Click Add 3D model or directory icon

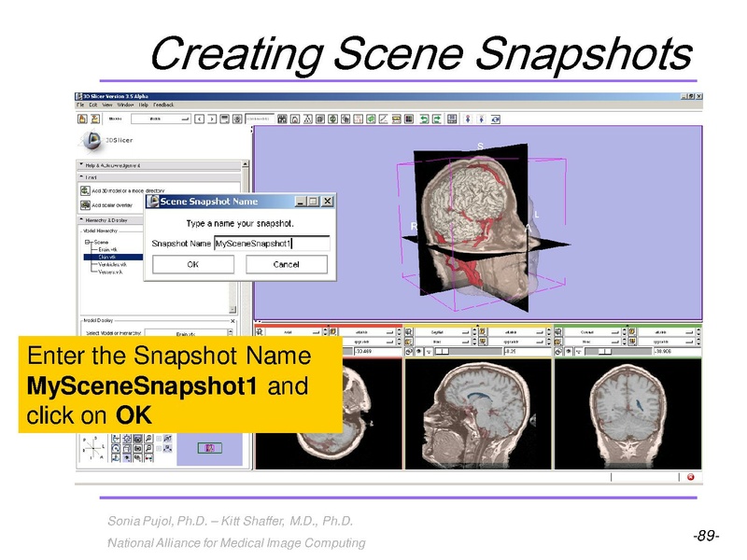coord(85,190)
